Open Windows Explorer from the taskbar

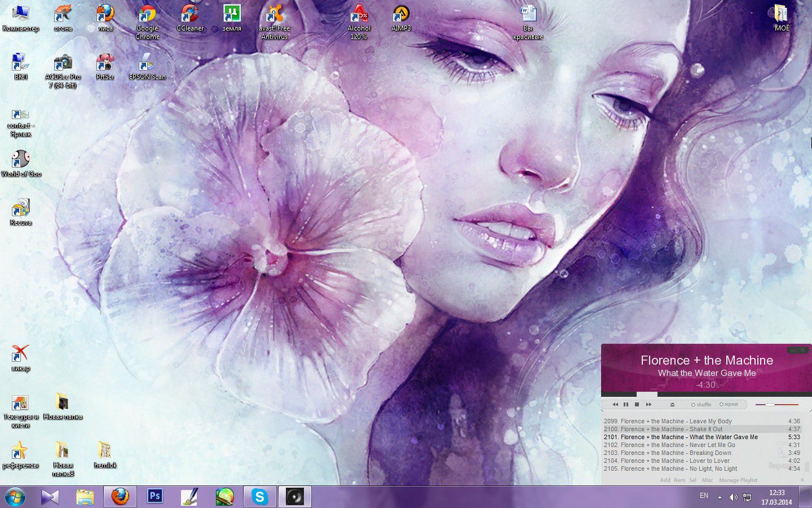point(85,497)
